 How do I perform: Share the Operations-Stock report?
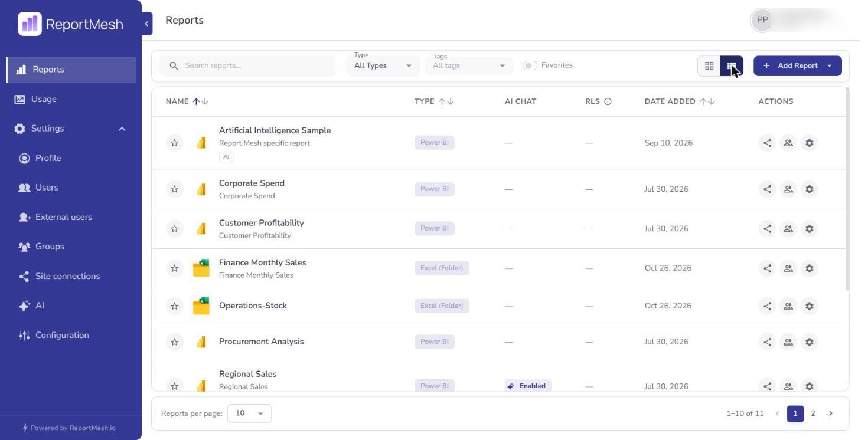coord(767,306)
